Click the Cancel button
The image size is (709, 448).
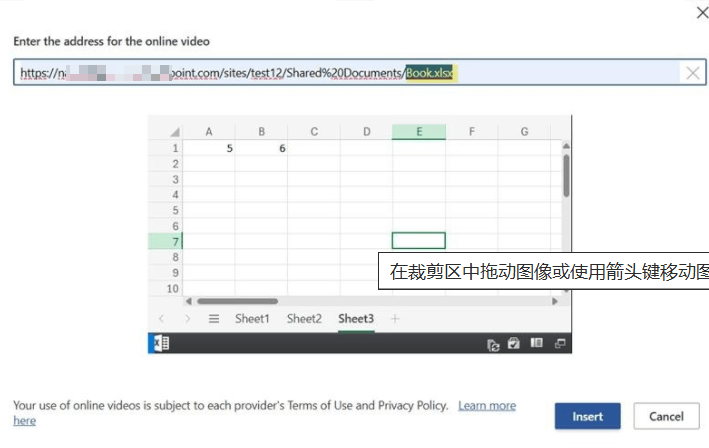[666, 416]
